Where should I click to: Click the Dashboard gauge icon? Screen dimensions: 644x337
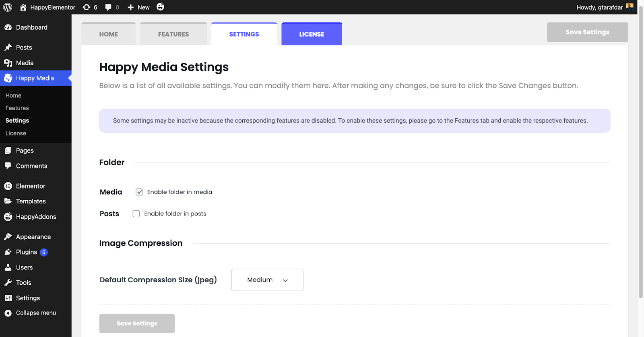(8, 27)
